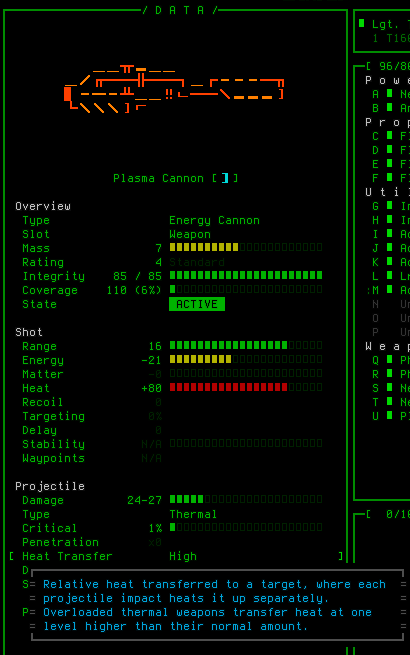Screen dimensions: 410x655
Task: Click the yellow Mass bar
Action: pyautogui.click(x=246, y=247)
